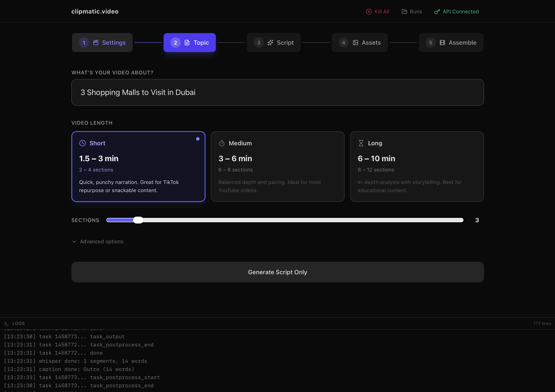Go to the Topic step

(x=190, y=42)
